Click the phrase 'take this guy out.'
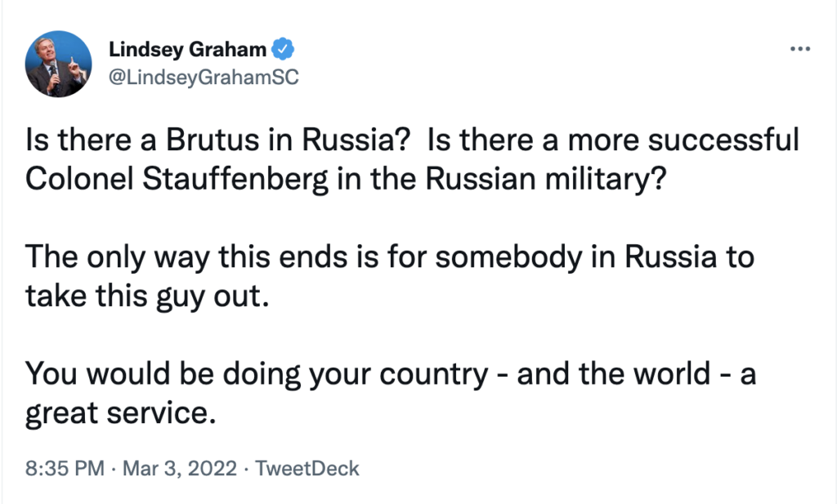 (x=147, y=296)
